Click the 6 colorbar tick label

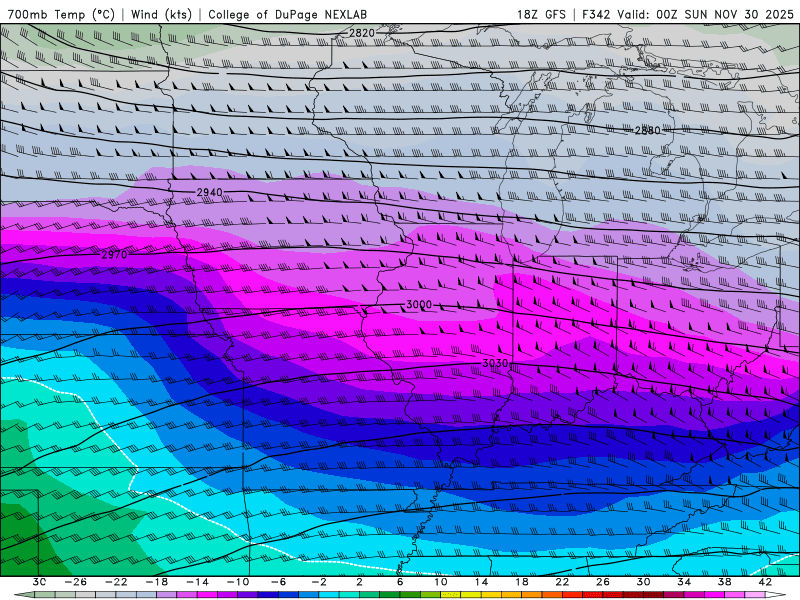[x=400, y=582]
